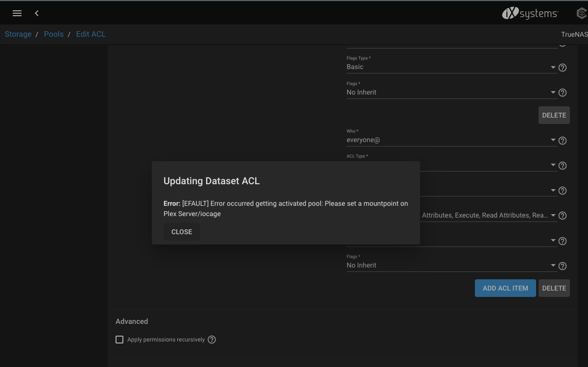Open the hamburger navigation menu
The width and height of the screenshot is (588, 367).
(17, 13)
